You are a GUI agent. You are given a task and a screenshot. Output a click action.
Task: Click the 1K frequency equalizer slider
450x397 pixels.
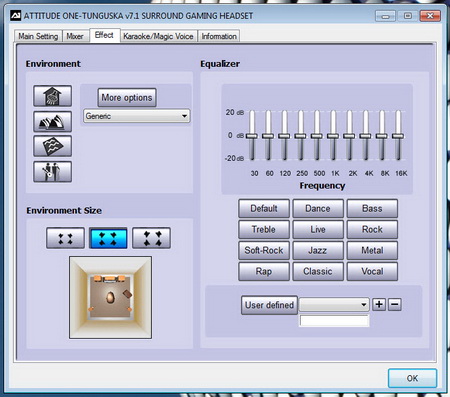[333, 136]
